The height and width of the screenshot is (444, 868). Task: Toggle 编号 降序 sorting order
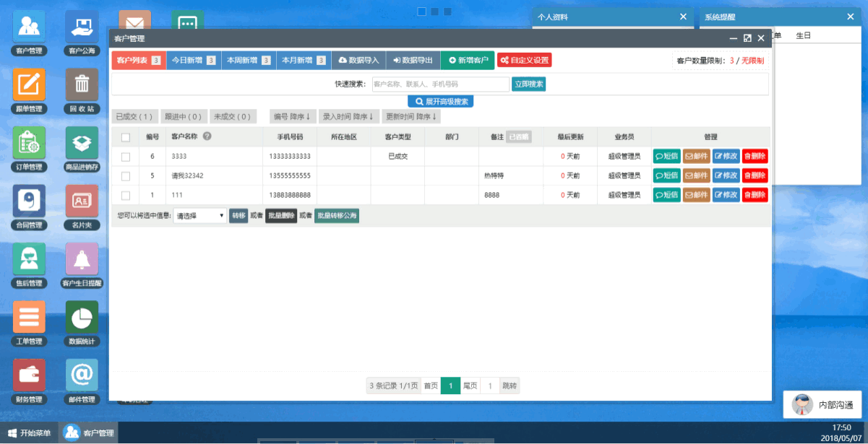[x=293, y=116]
